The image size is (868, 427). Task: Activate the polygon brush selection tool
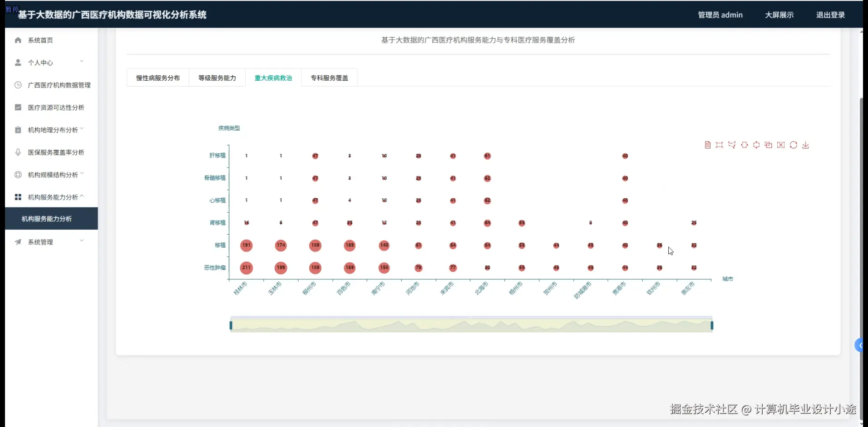[x=732, y=145]
